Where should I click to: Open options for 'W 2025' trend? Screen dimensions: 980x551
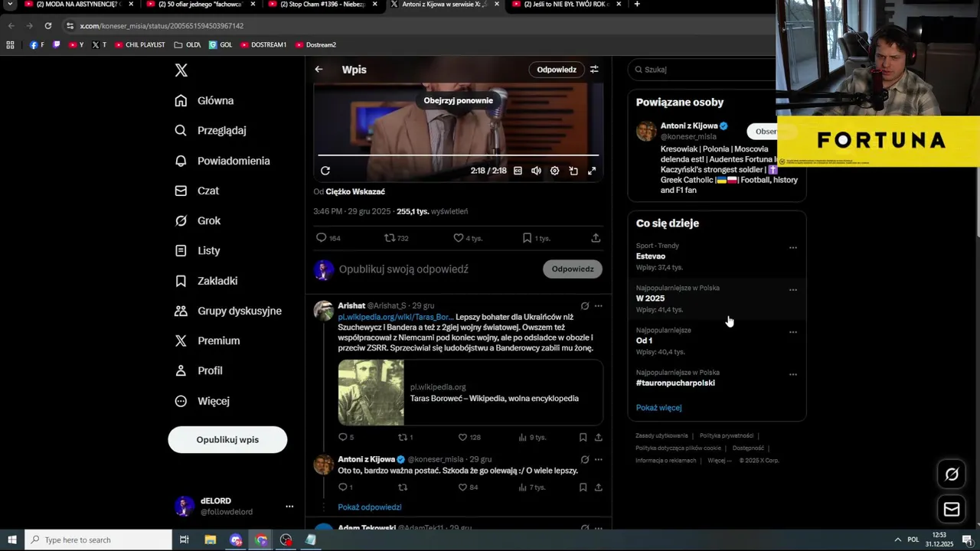click(x=793, y=290)
